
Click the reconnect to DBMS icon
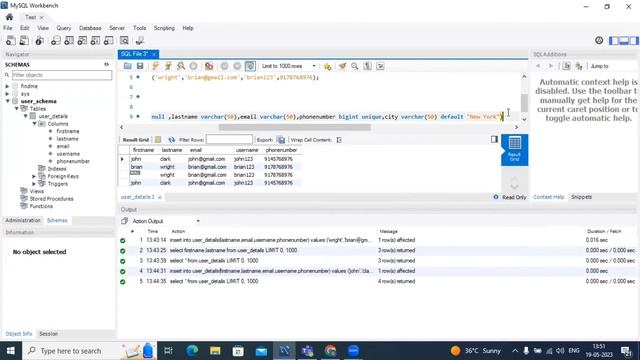pyautogui.click(x=140, y=40)
